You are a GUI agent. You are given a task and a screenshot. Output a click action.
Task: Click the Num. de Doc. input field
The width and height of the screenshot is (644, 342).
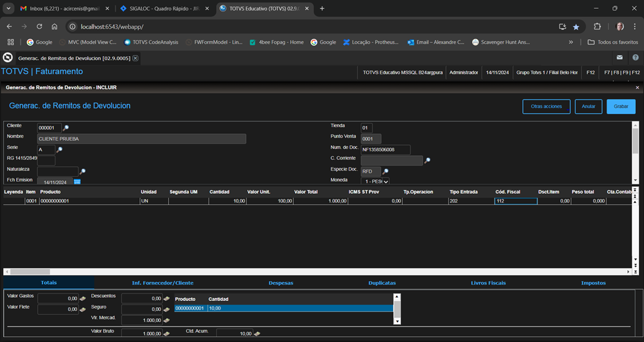386,150
